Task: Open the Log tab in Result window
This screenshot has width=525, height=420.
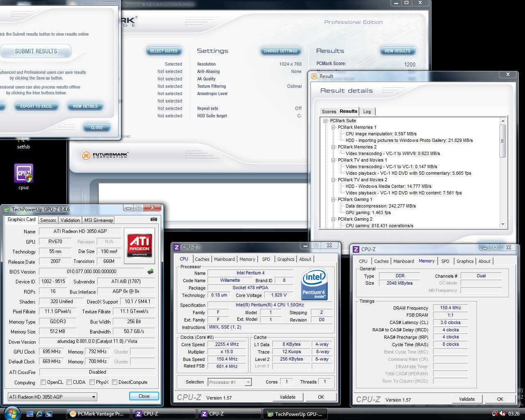Action: (x=367, y=112)
